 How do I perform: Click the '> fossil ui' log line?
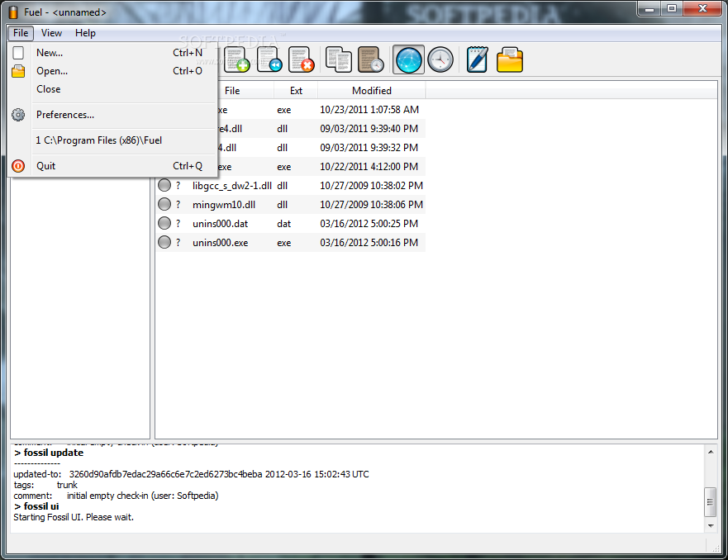pos(36,506)
